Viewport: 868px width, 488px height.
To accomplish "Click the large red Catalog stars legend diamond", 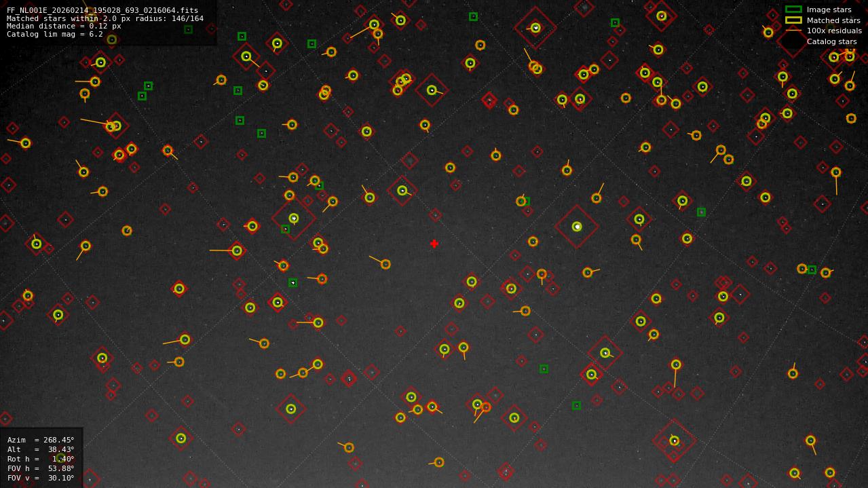I will pos(792,41).
